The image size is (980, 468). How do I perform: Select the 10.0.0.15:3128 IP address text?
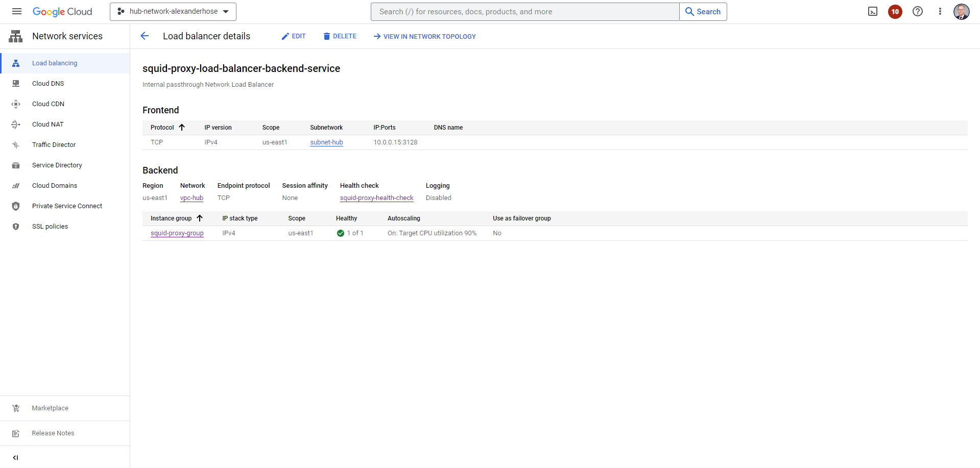(395, 142)
